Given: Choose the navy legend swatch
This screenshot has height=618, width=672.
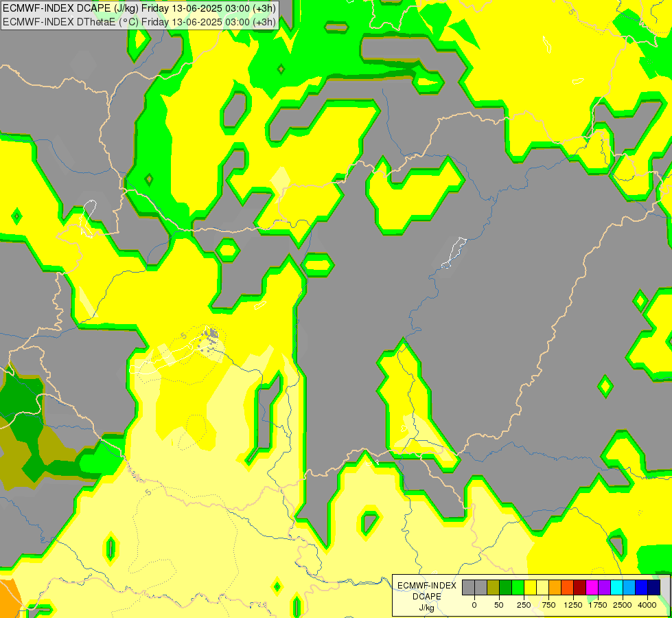Looking at the screenshot, I should 654,587.
